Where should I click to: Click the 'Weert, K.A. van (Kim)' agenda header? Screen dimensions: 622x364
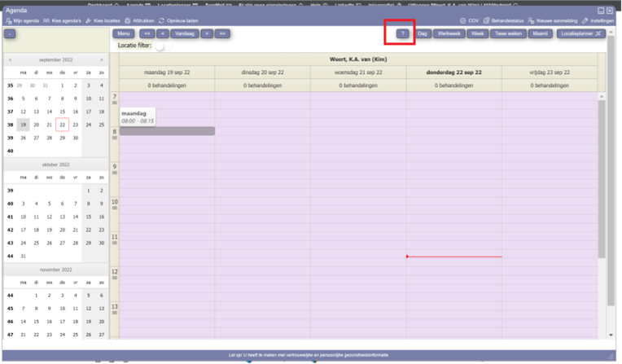click(358, 59)
